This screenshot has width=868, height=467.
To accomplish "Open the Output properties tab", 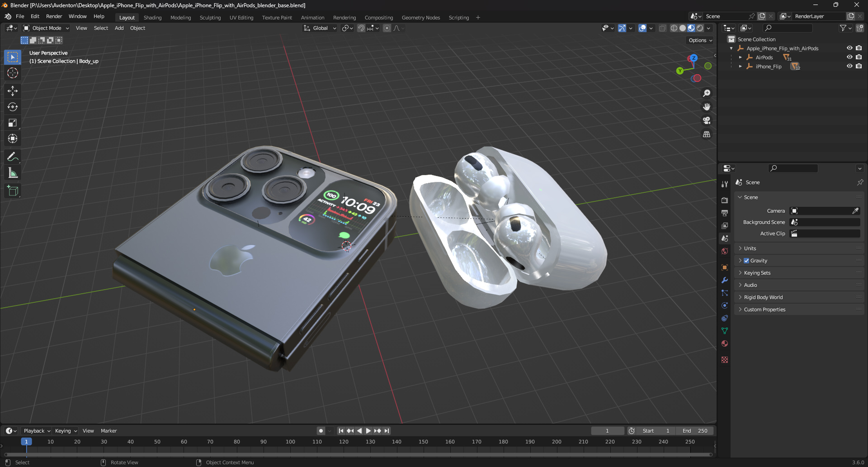I will pyautogui.click(x=725, y=213).
